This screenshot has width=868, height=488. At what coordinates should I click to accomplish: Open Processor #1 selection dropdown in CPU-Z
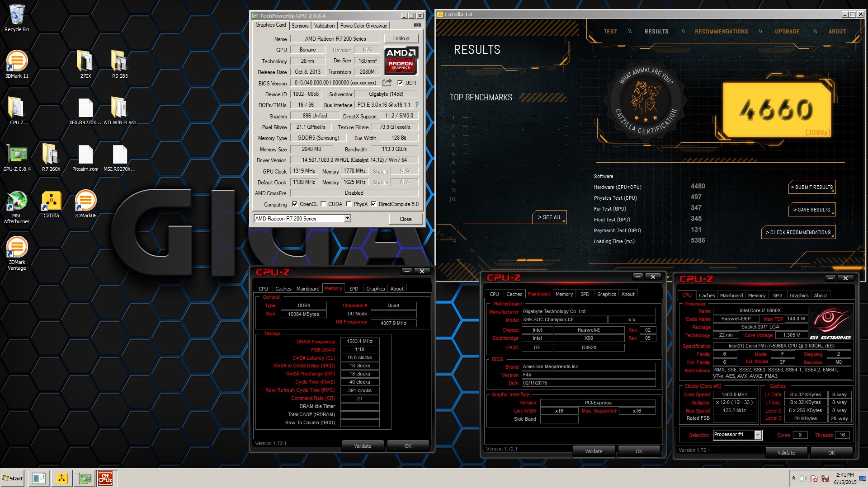[758, 435]
